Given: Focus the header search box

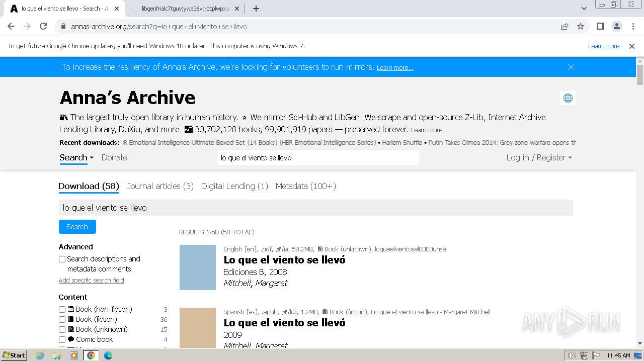Looking at the screenshot, I should [318, 157].
